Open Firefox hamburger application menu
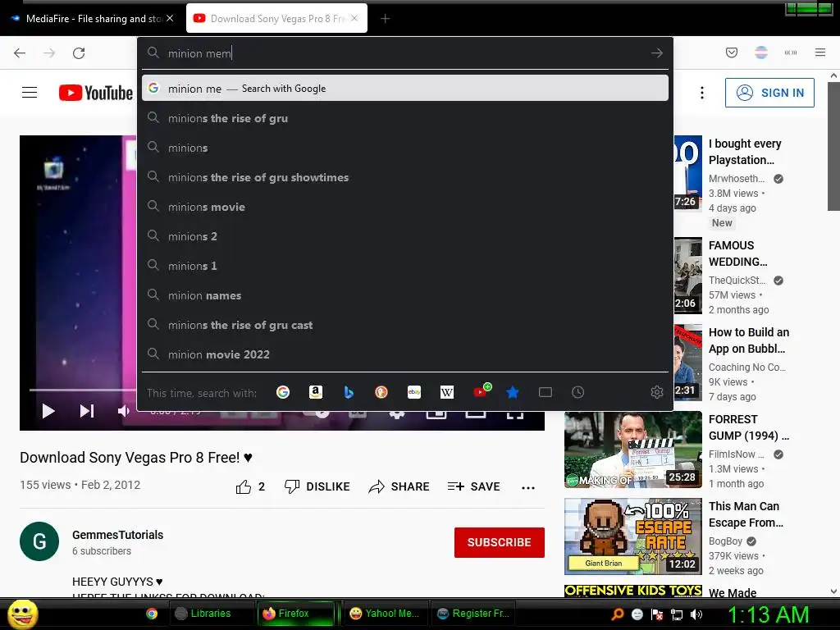840x630 pixels. point(820,52)
